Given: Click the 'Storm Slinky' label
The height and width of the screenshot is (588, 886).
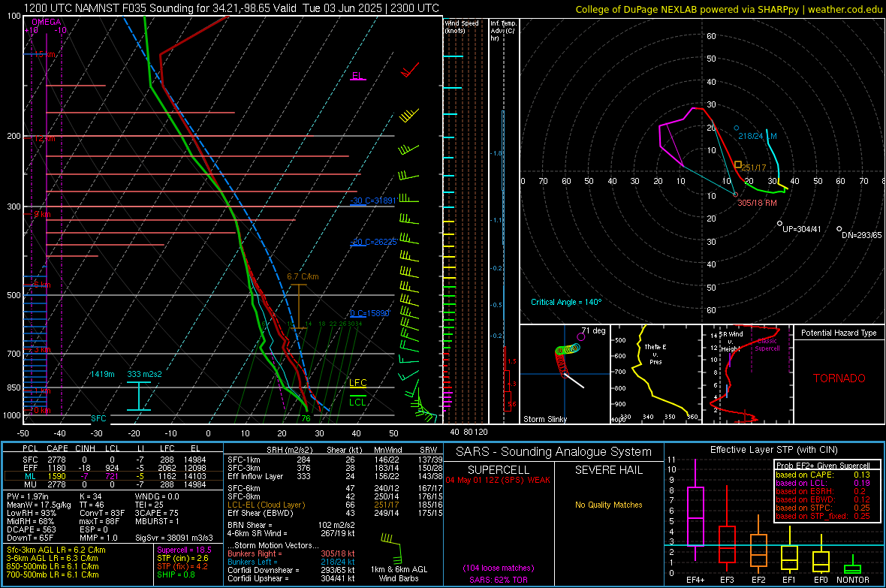Looking at the screenshot, I should [544, 419].
